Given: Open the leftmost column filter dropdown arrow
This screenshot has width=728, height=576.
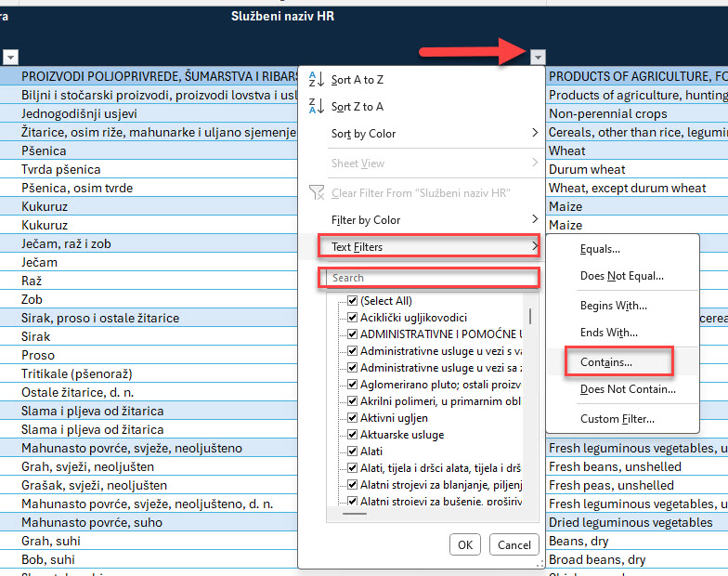Looking at the screenshot, I should click(x=10, y=57).
